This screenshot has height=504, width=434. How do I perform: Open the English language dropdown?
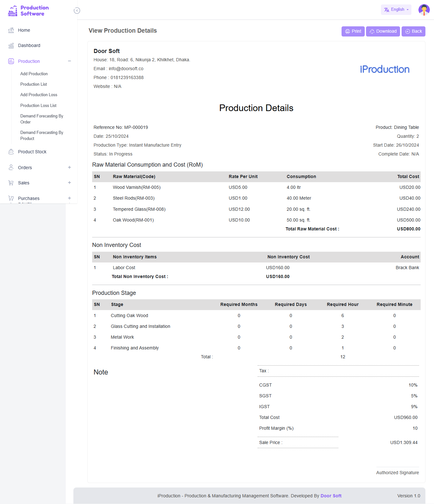click(396, 10)
